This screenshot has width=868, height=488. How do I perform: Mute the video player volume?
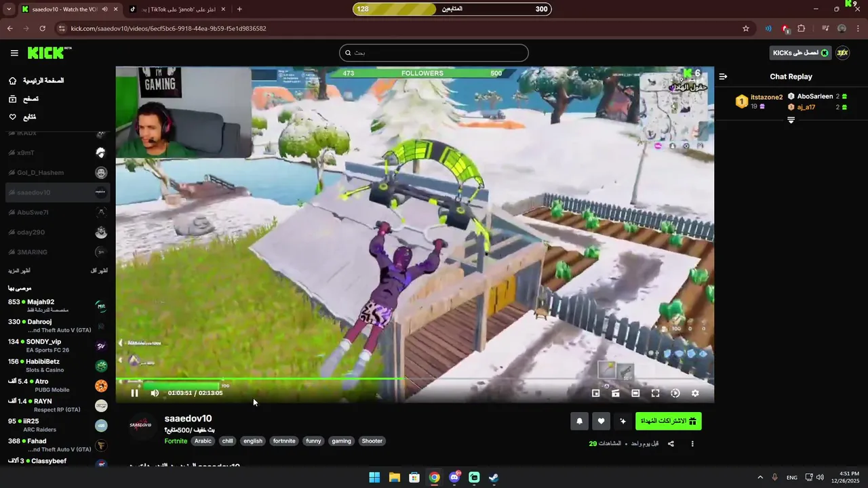(155, 393)
